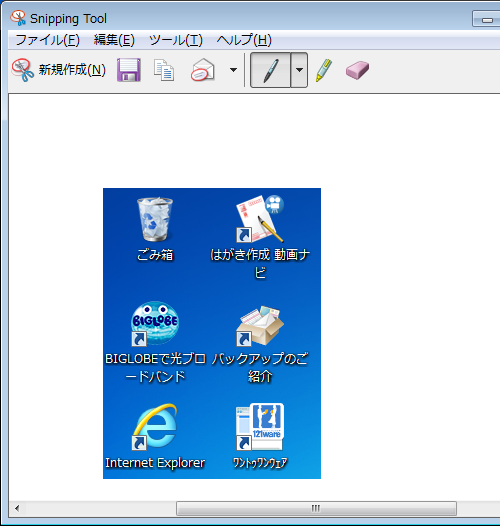Click the Internet Explorer icon
This screenshot has width=500, height=526.
(155, 427)
